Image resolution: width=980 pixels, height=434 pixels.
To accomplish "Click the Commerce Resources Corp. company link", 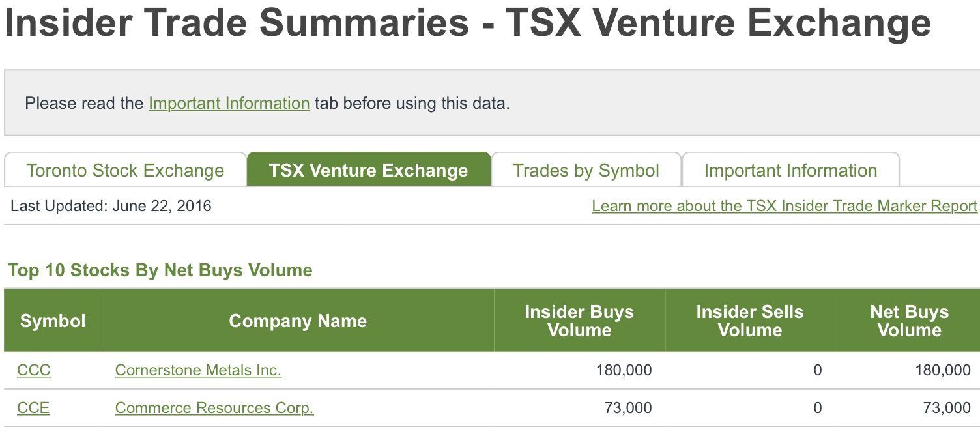I will 214,408.
